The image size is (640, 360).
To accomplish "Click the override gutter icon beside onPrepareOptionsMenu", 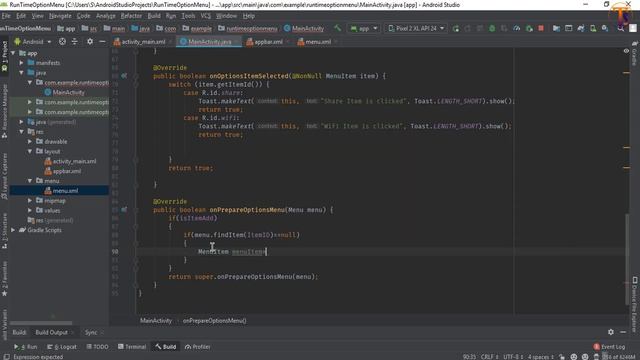I will pos(124,210).
